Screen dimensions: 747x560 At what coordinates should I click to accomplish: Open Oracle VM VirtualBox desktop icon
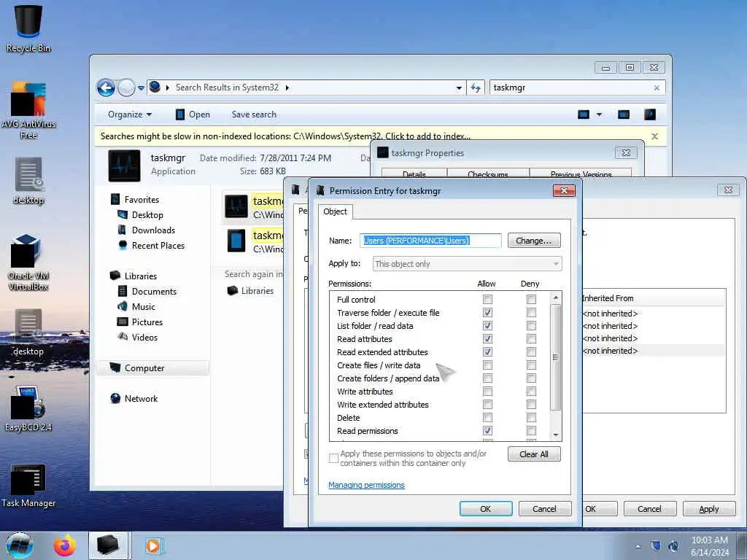click(28, 262)
